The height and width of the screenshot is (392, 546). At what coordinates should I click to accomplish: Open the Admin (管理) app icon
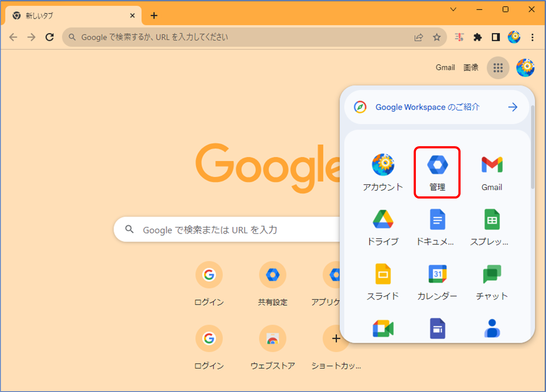tap(437, 172)
